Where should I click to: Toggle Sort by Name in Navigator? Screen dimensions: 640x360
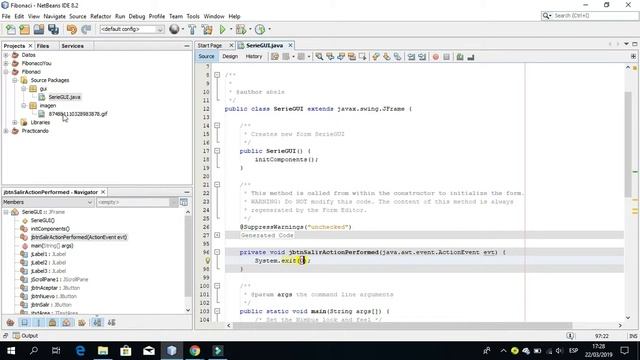tap(97, 322)
